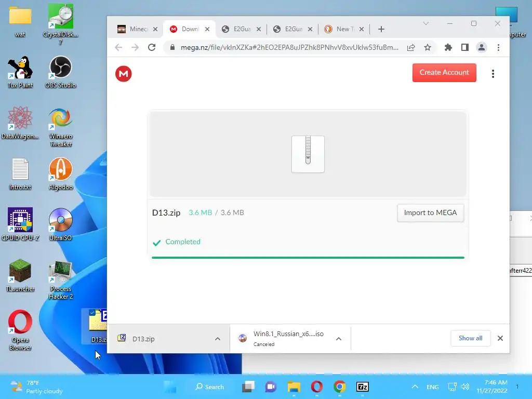Open File Explorer from taskbar

coord(294,387)
